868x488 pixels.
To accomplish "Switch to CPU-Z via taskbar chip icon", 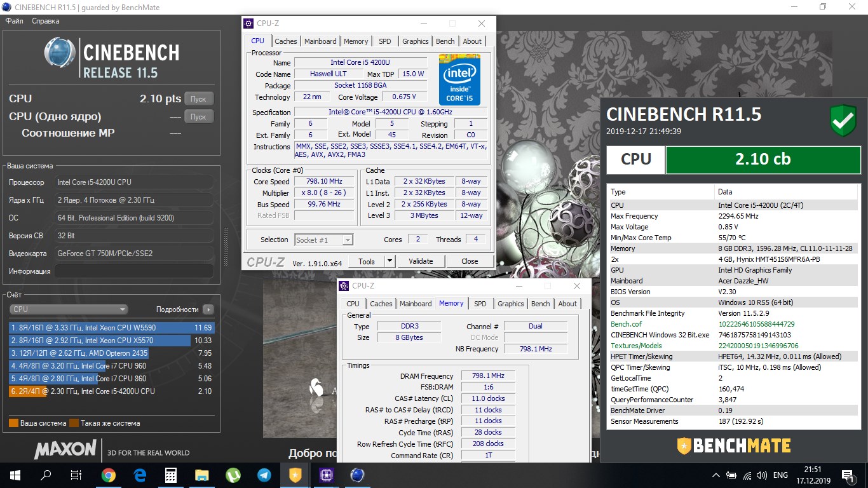I will tap(327, 475).
